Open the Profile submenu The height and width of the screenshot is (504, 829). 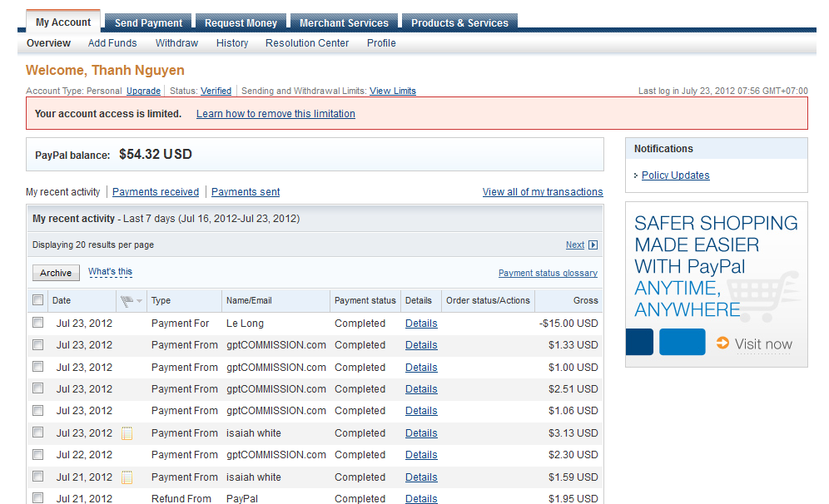(x=381, y=43)
